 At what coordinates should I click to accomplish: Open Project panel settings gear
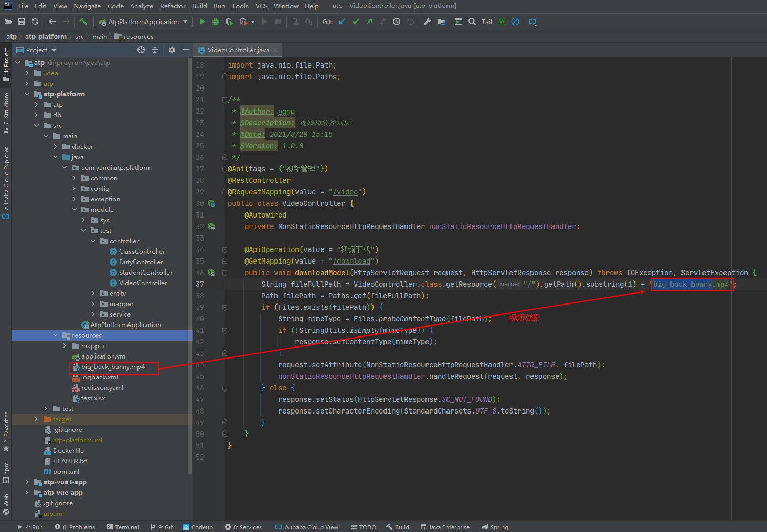172,50
